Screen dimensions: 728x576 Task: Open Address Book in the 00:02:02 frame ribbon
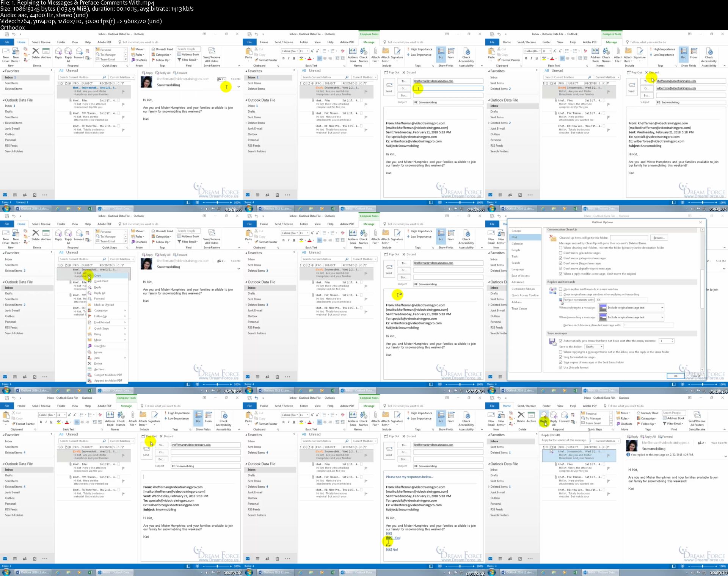pyautogui.click(x=353, y=55)
